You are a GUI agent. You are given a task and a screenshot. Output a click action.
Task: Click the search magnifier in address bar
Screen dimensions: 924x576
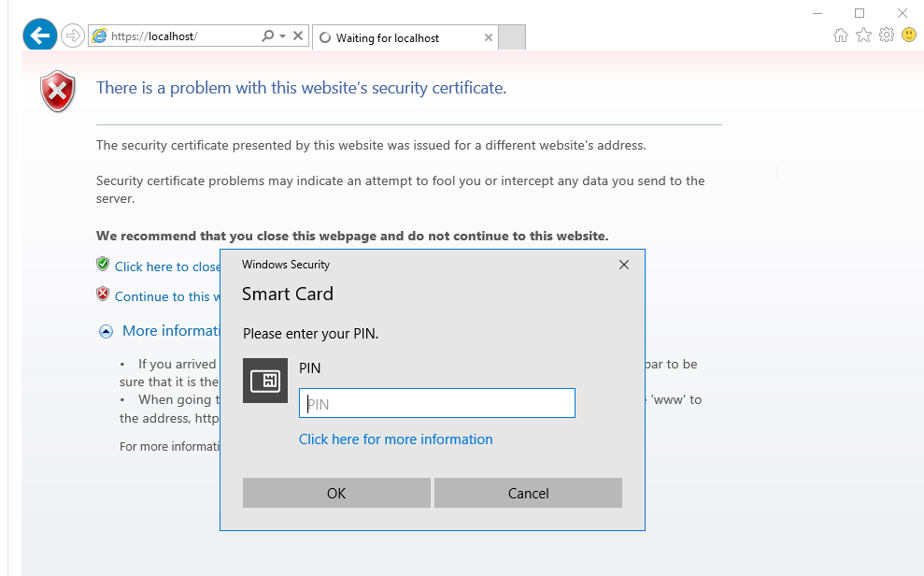(x=267, y=36)
